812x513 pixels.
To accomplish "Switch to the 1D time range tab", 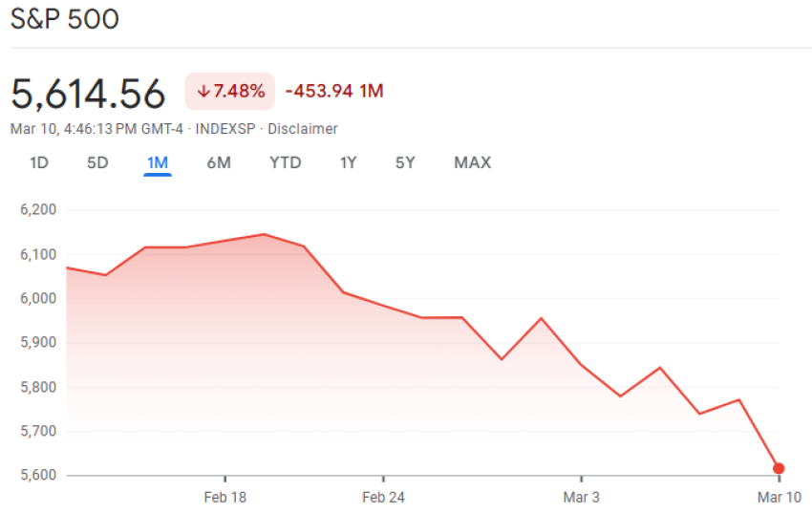I will [39, 162].
